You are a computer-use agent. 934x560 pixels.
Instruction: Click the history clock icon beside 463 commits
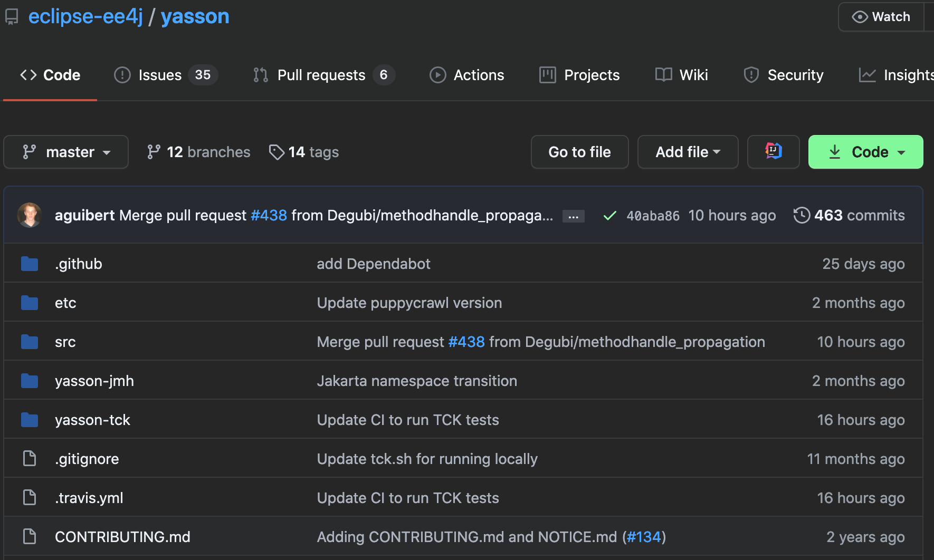[802, 215]
